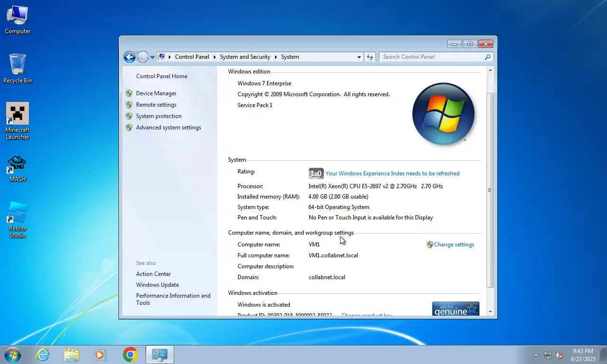Select the Recycle Bin desktop icon
The image size is (607, 364).
point(18,69)
